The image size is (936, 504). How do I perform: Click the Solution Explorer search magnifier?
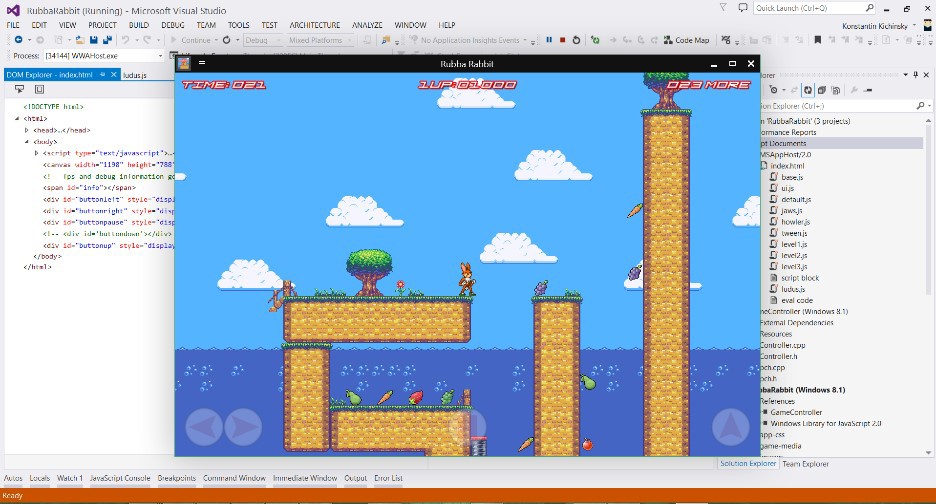tap(920, 106)
